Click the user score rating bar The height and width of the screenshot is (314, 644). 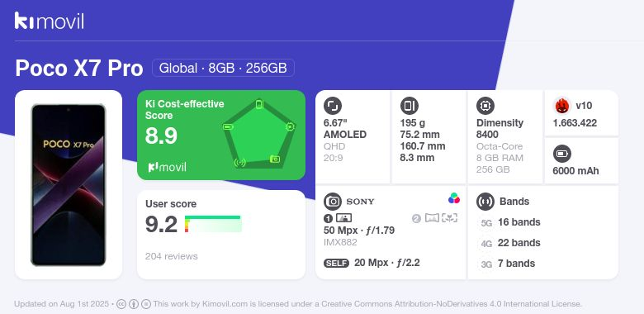click(x=213, y=224)
